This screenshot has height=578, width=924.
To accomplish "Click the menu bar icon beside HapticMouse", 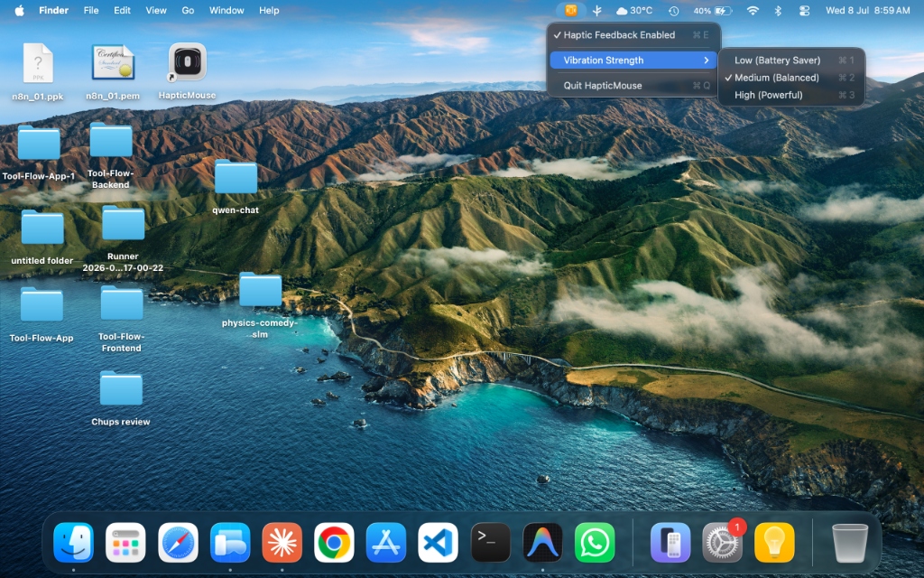I will pyautogui.click(x=597, y=11).
